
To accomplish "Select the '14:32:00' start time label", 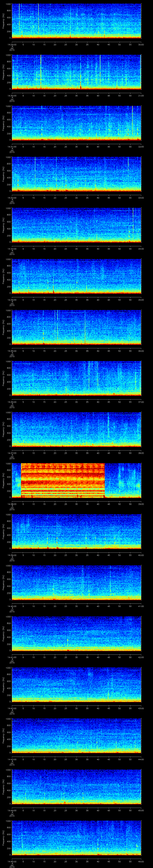I will pyautogui.click(x=12, y=197).
